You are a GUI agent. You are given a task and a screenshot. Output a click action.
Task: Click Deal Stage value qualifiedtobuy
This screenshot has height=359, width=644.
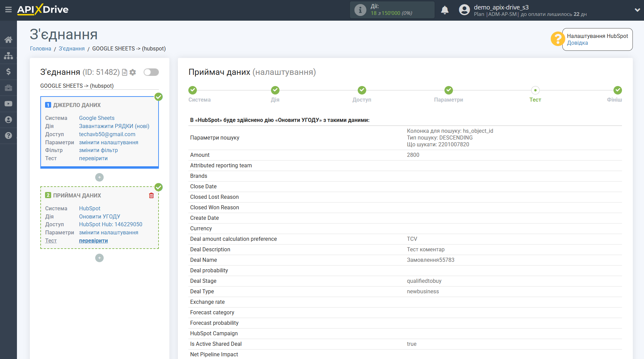point(424,281)
